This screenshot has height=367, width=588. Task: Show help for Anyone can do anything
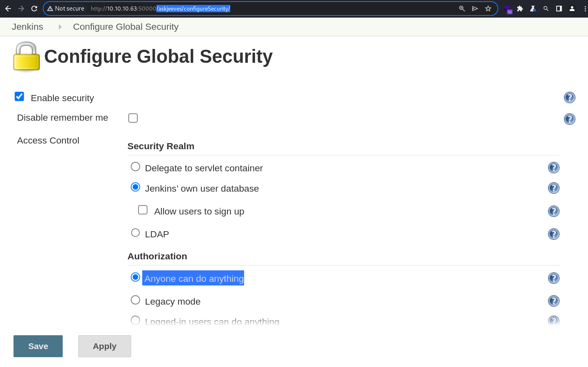pos(553,278)
